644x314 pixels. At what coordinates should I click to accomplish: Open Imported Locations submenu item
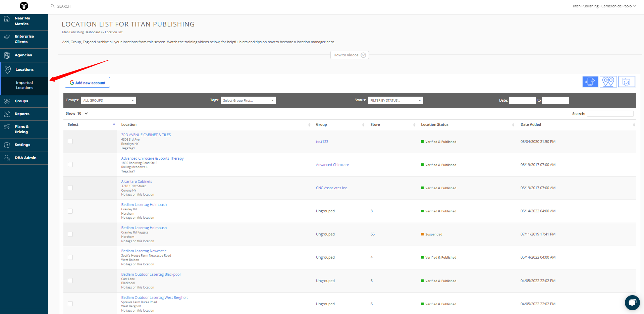(24, 85)
